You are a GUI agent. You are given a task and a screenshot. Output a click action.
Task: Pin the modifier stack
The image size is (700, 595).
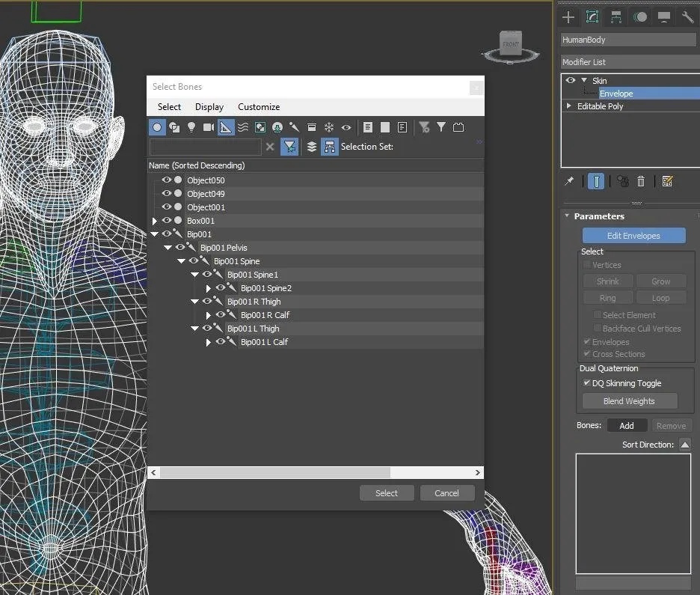(x=568, y=181)
